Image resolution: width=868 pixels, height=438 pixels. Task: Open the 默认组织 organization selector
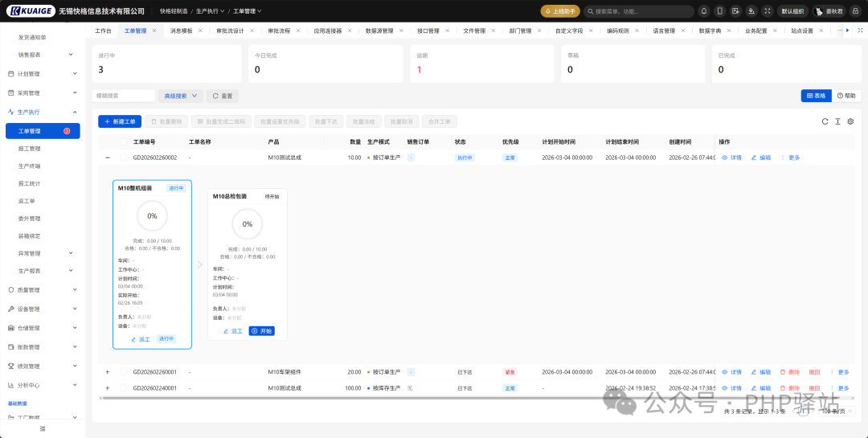point(792,11)
